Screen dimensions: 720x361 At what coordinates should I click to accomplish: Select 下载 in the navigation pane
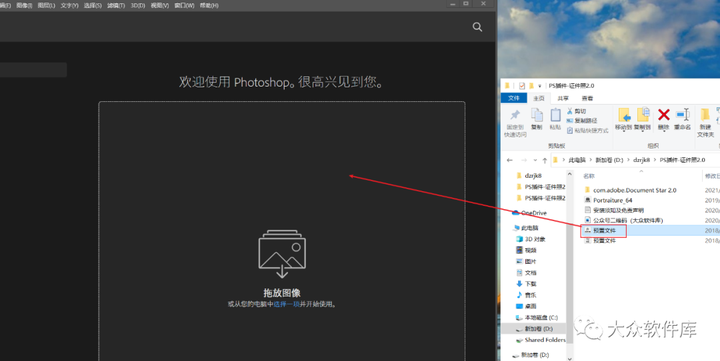click(530, 284)
